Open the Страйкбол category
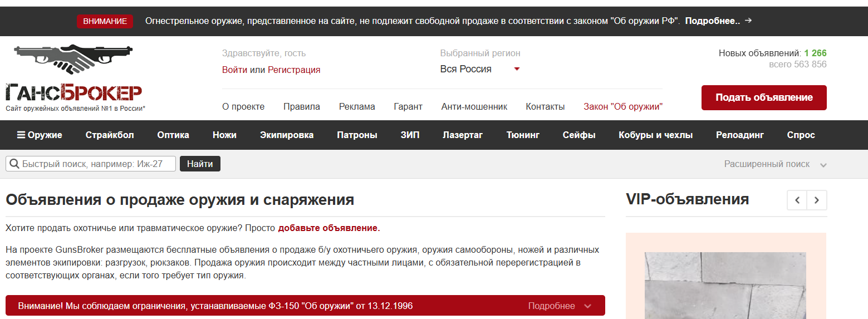868x319 pixels. pos(110,135)
